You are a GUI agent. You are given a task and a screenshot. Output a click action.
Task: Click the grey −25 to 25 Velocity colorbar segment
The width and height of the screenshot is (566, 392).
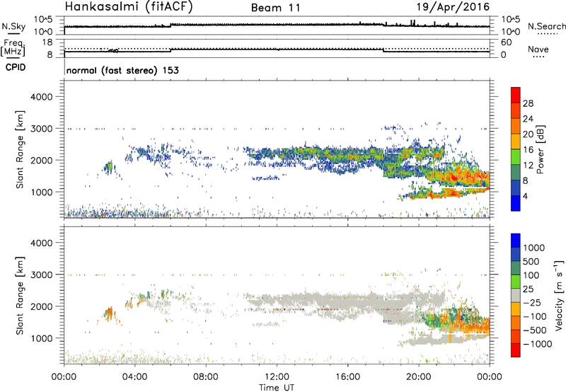tap(516, 295)
